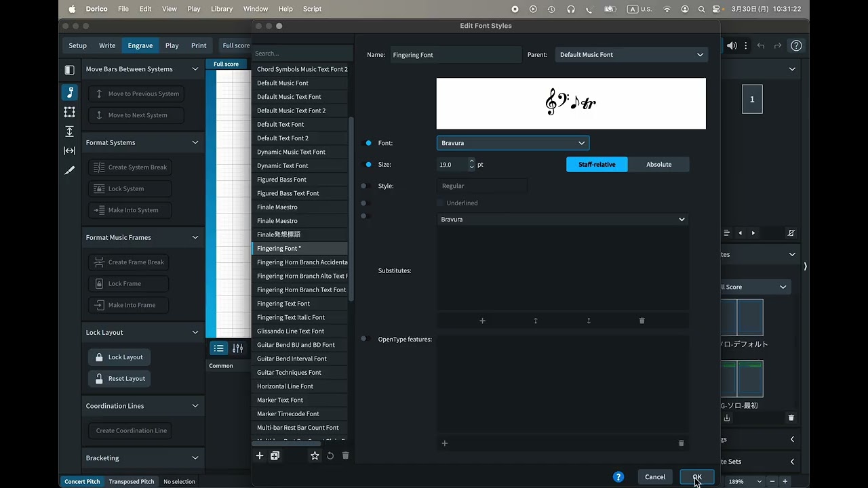The height and width of the screenshot is (488, 868).
Task: Redo with the right curved arrow
Action: pyautogui.click(x=778, y=45)
